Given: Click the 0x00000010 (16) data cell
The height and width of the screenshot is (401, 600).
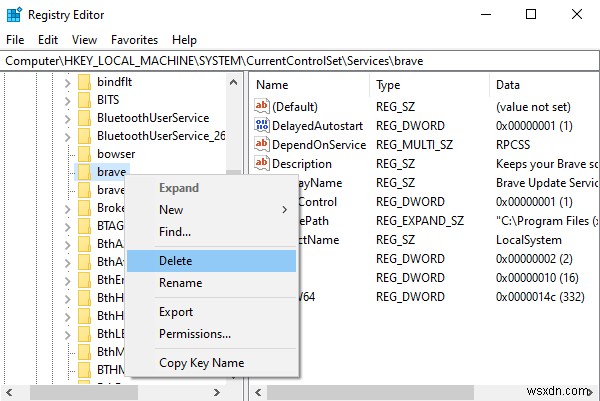Looking at the screenshot, I should [537, 277].
